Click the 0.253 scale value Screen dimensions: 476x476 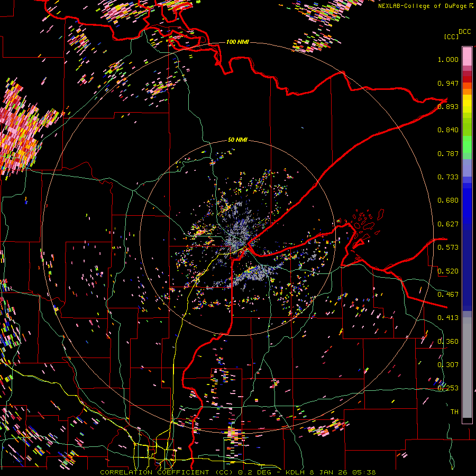click(x=448, y=388)
